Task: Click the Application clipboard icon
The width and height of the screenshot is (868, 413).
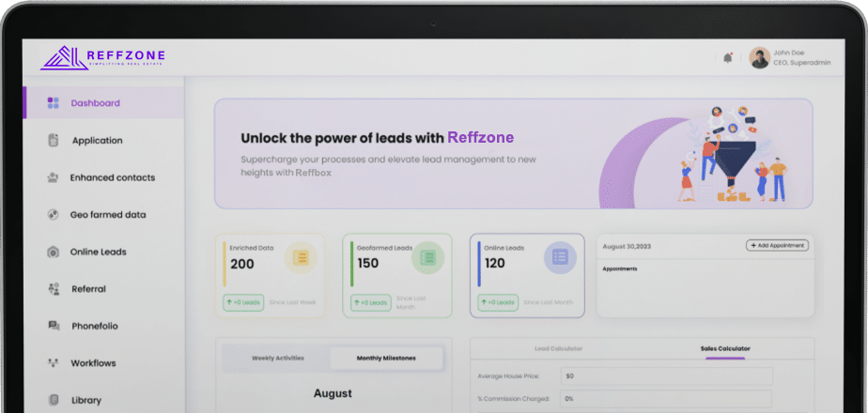Action: (53, 141)
